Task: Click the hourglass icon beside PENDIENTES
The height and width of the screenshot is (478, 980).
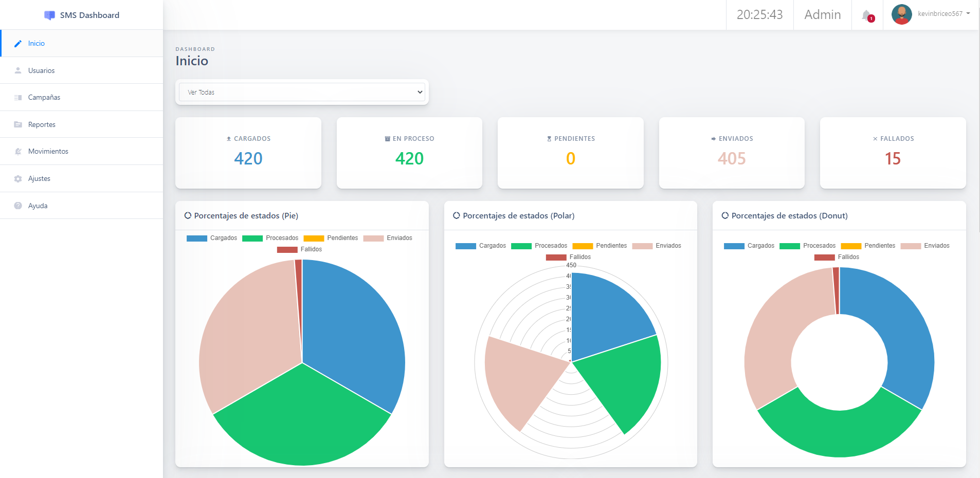Action: (549, 139)
